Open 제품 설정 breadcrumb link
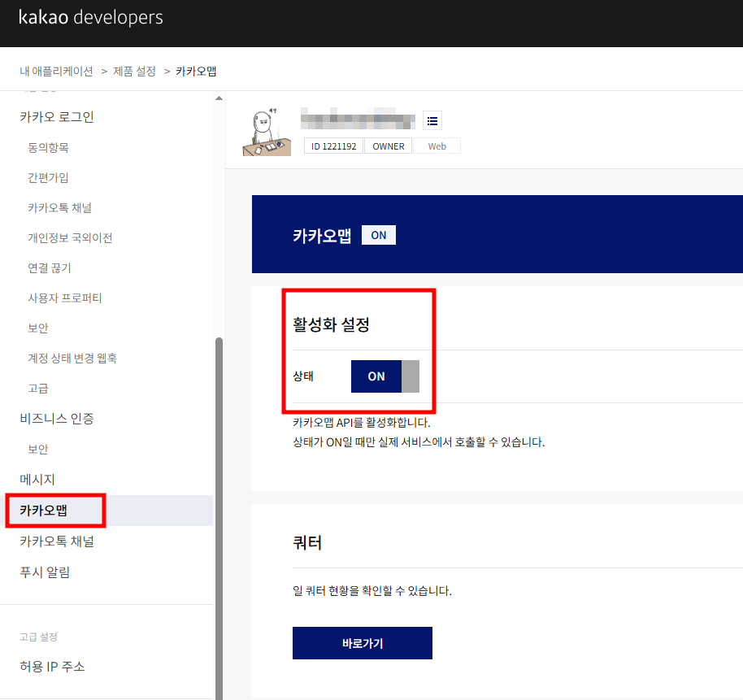Image resolution: width=743 pixels, height=700 pixels. (x=134, y=72)
